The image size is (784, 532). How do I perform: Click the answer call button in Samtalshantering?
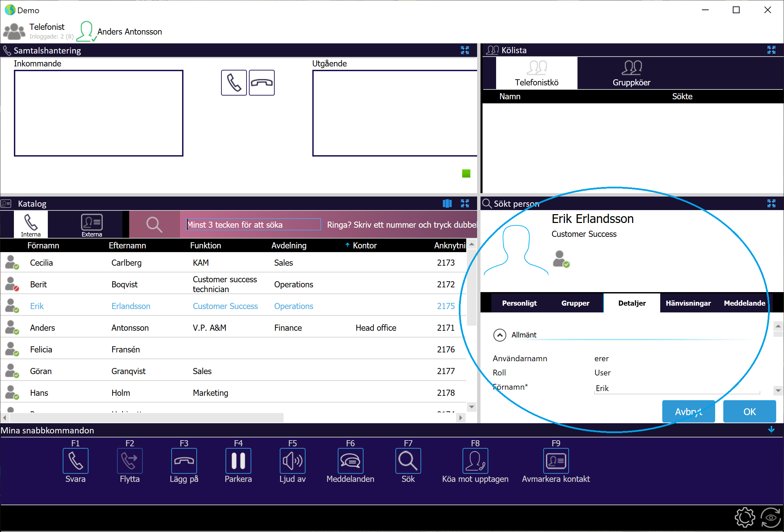point(234,83)
